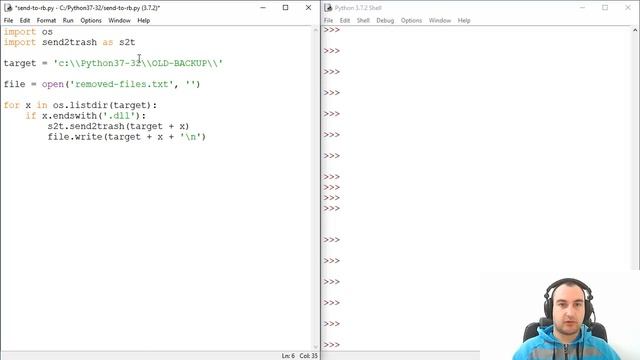The height and width of the screenshot is (360, 640).
Task: Click the Python 3.7.2 Shell title text
Action: point(358,8)
